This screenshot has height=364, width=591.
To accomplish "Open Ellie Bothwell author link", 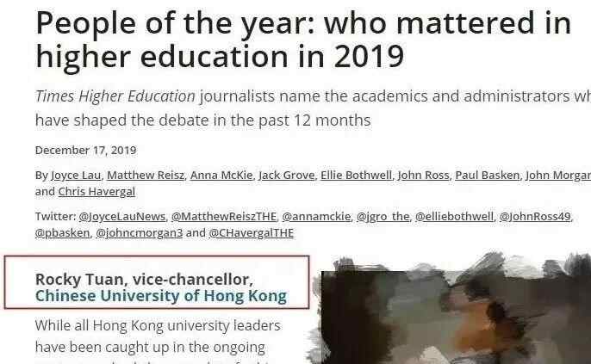I will click(354, 175).
